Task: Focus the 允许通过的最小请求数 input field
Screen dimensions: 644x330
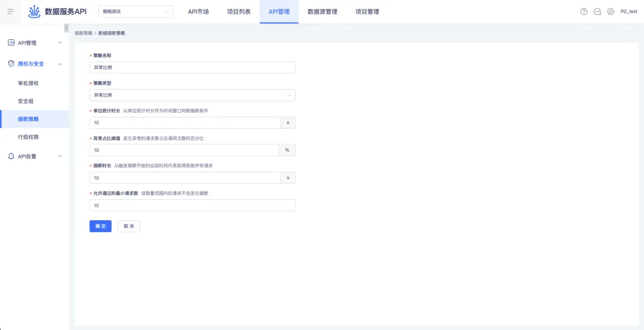Action: (192, 205)
